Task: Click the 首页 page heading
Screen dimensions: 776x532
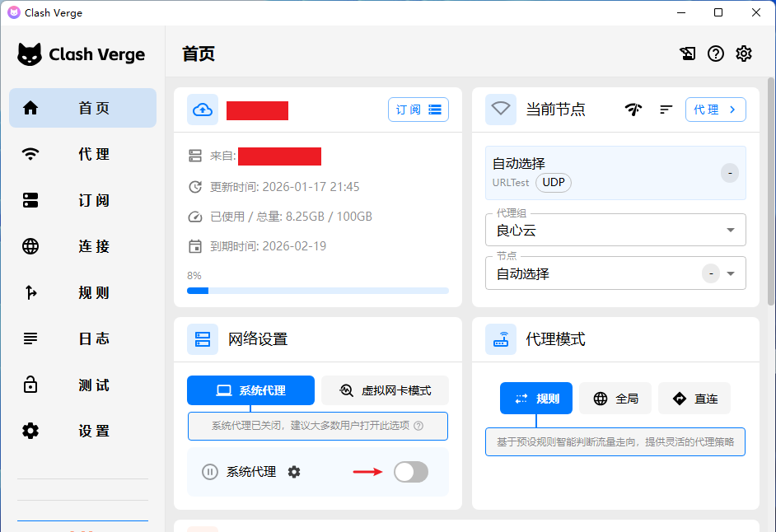Action: 199,54
